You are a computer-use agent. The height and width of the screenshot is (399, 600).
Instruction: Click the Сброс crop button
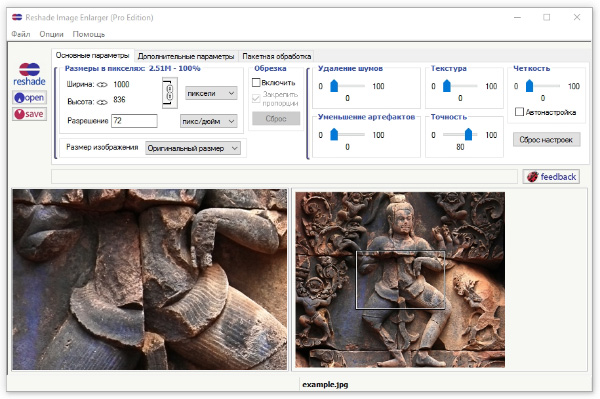click(x=276, y=119)
